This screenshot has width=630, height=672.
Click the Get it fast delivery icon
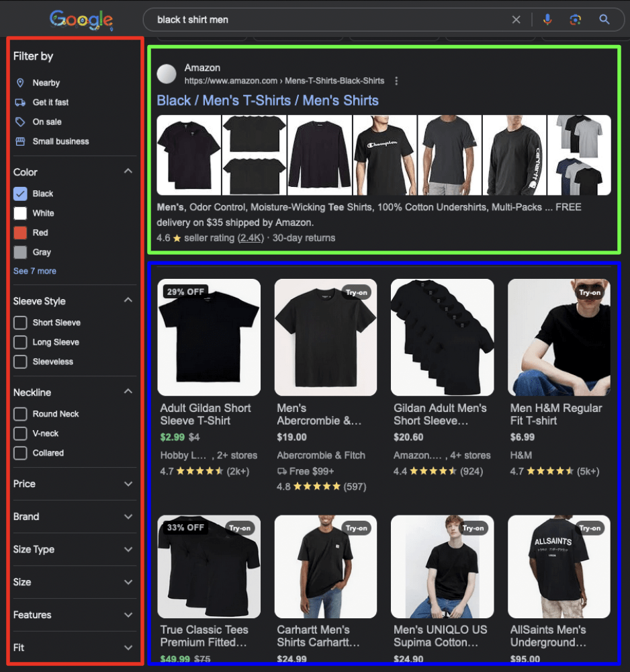tap(21, 101)
